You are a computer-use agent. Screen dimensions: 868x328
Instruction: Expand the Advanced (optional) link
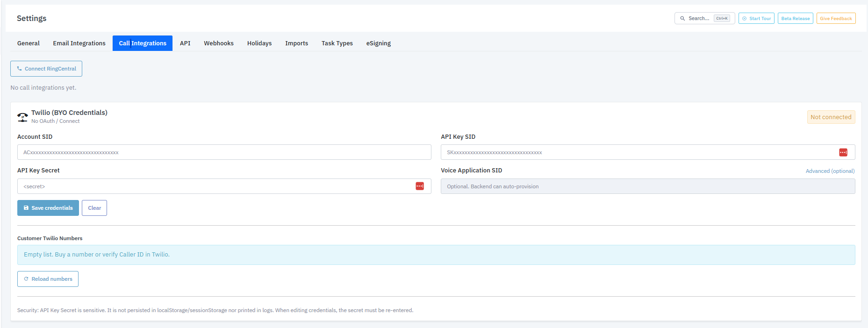click(830, 171)
